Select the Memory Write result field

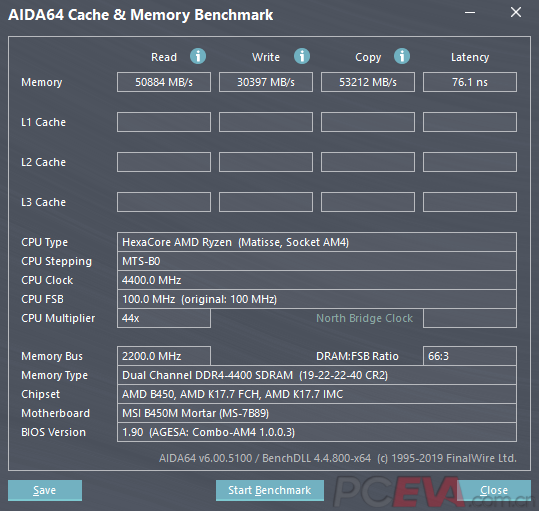(x=266, y=82)
